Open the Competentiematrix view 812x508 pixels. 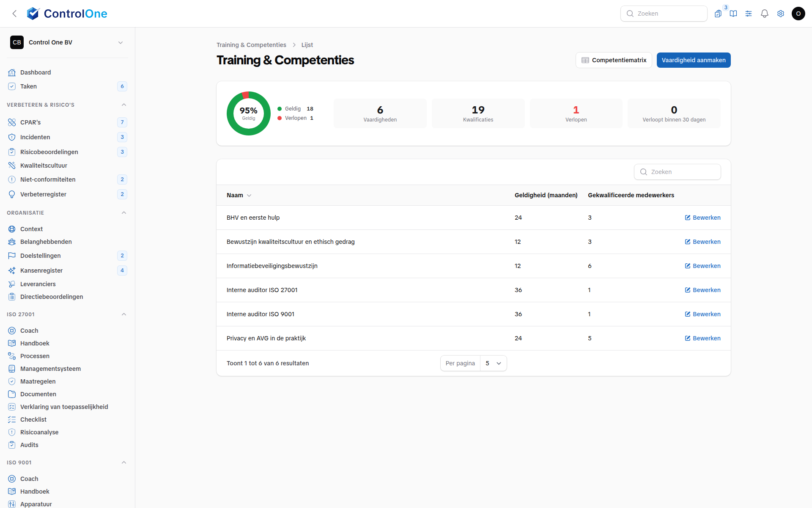(x=614, y=60)
